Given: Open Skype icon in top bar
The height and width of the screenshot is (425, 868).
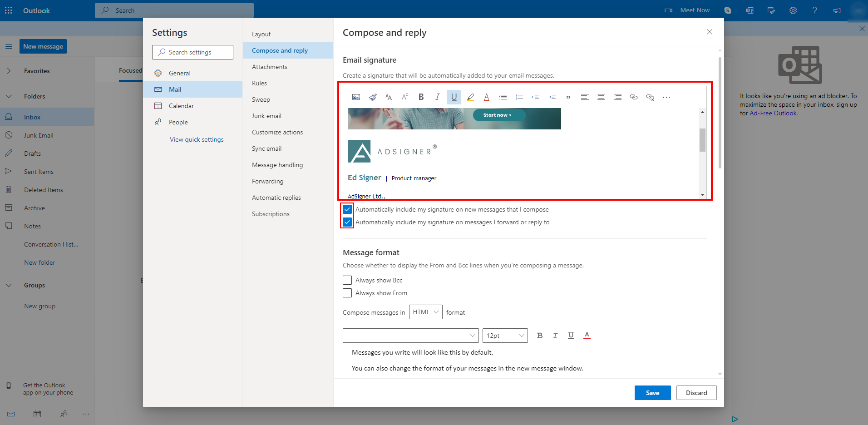Looking at the screenshot, I should click(x=728, y=10).
